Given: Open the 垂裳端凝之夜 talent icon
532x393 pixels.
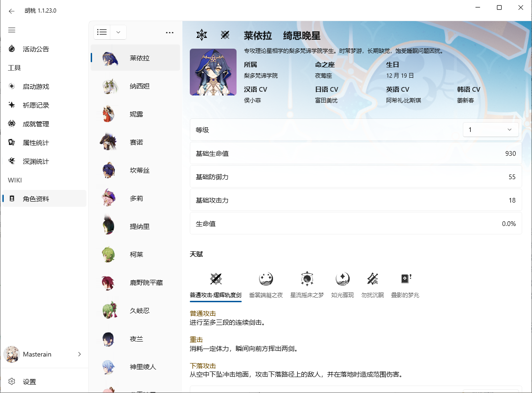Looking at the screenshot, I should click(x=266, y=279).
